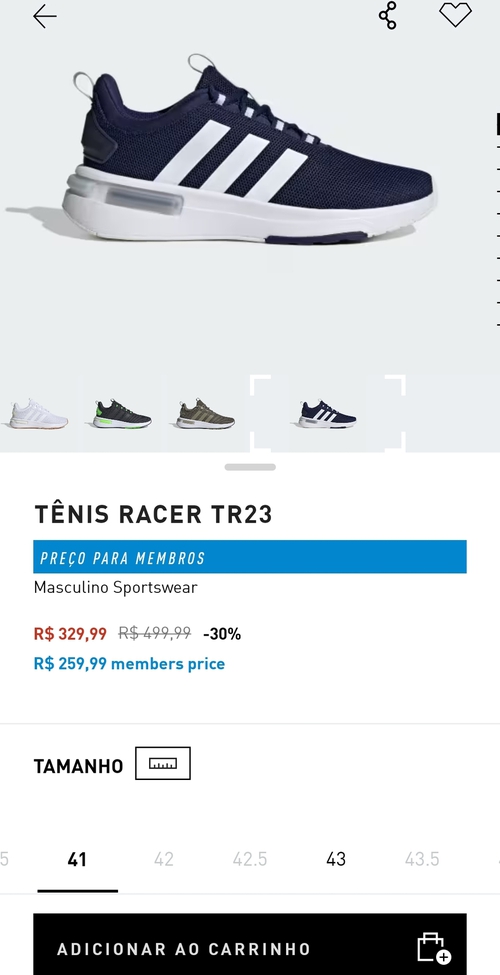Screen dimensions: 500x975
Task: Add shoe to wishlist with heart icon
Action: pos(455,15)
